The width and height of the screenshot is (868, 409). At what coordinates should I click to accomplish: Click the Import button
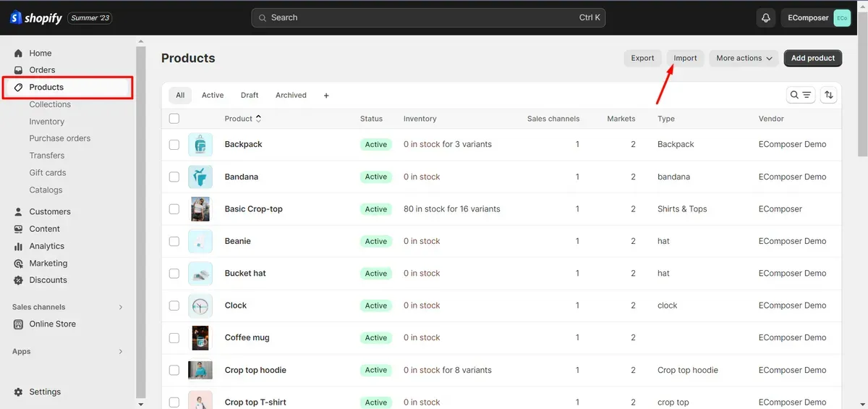pyautogui.click(x=685, y=58)
